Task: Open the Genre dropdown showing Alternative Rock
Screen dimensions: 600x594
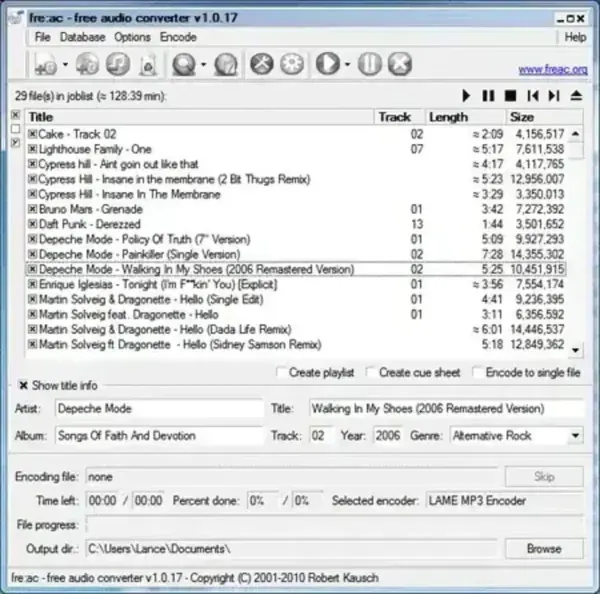Action: coord(575,436)
